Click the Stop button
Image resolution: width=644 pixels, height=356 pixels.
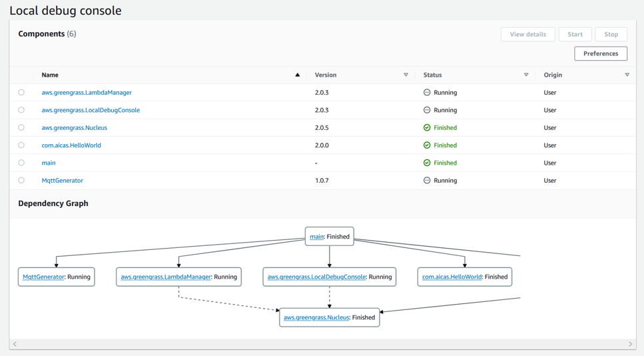point(611,35)
